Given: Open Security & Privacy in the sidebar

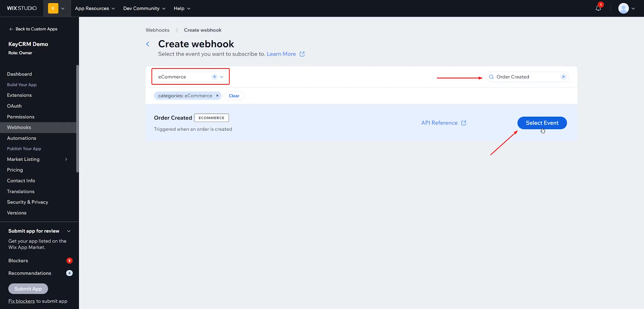Looking at the screenshot, I should [27, 202].
